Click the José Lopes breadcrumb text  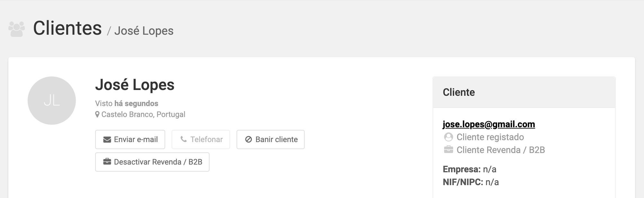click(x=144, y=31)
